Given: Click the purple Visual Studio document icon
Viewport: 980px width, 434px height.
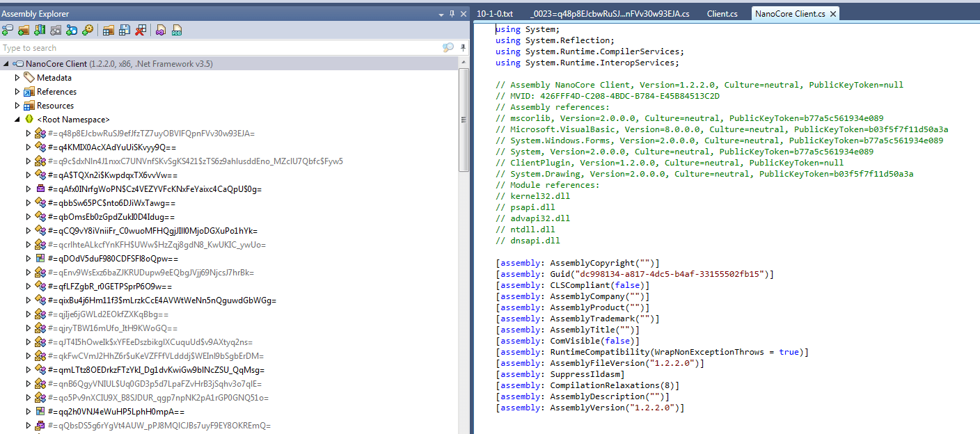Looking at the screenshot, I should [161, 30].
